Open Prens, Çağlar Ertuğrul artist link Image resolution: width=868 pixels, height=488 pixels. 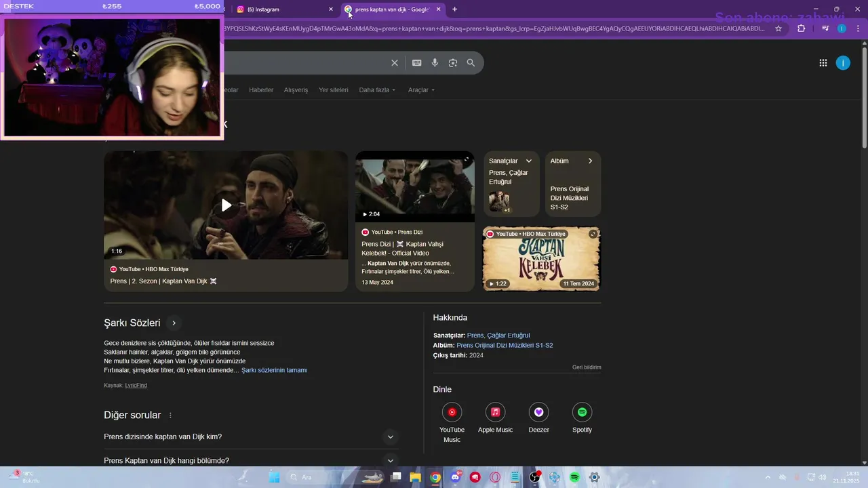498,335
